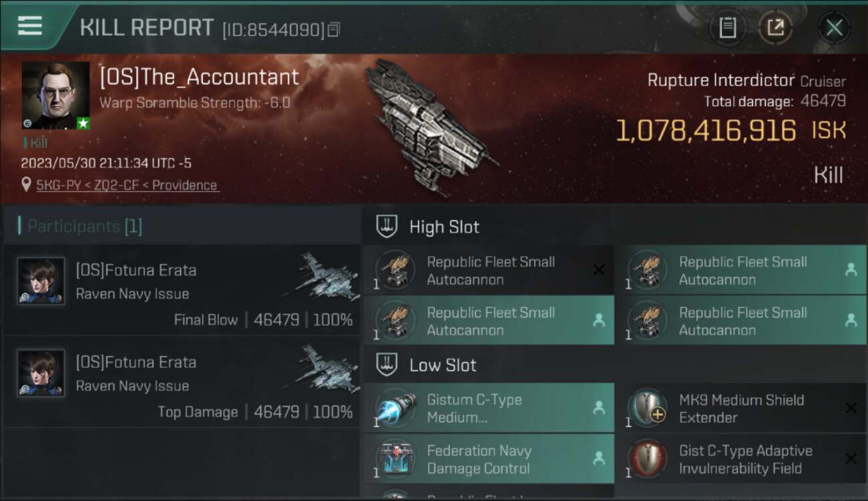This screenshot has height=501, width=868.
Task: Open the 5KG-PY Providence location link
Action: coord(128,185)
